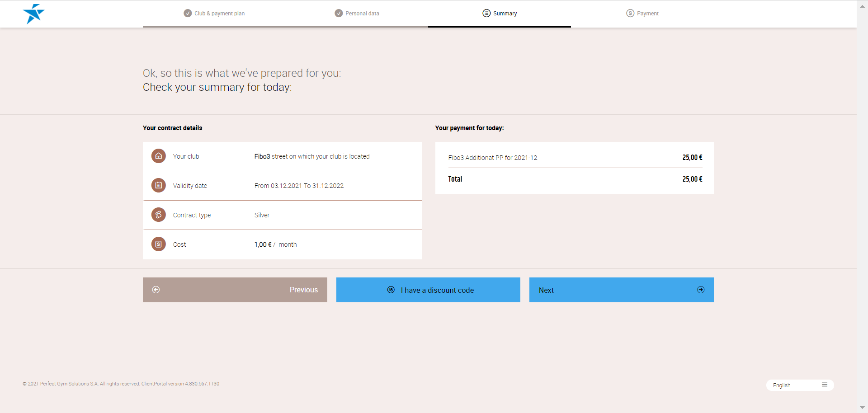Click the Validity date calendar icon
Screen dimensions: 868x413
tap(158, 186)
